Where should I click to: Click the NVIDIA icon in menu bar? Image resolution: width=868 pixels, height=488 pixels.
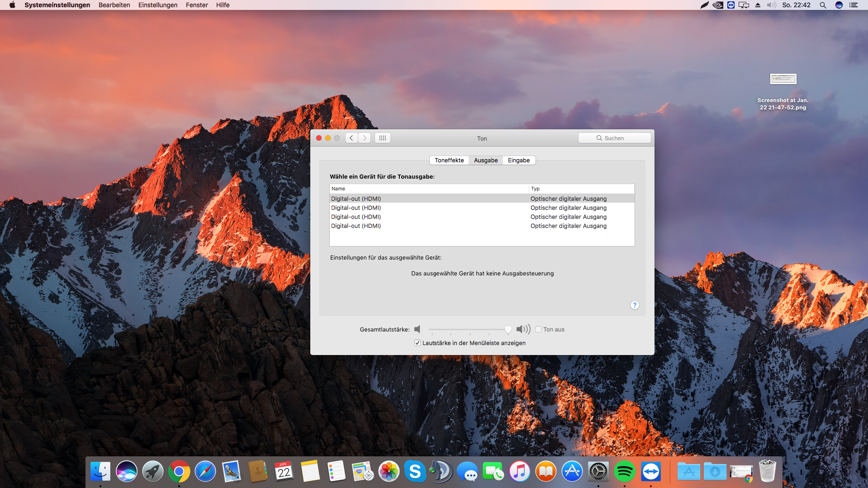pos(717,5)
